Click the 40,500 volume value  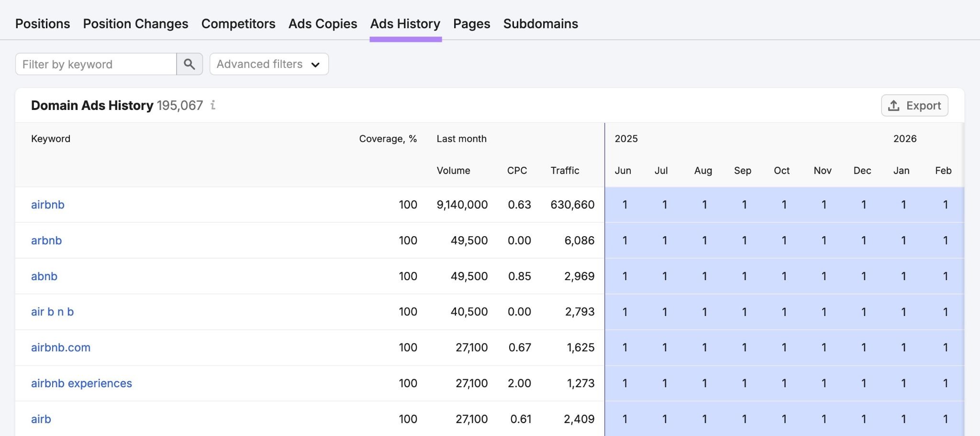tap(469, 312)
